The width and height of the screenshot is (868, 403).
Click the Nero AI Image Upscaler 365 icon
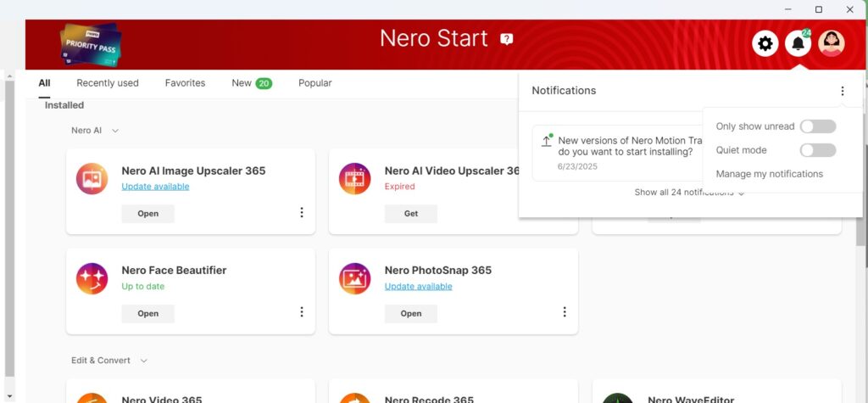pos(92,178)
